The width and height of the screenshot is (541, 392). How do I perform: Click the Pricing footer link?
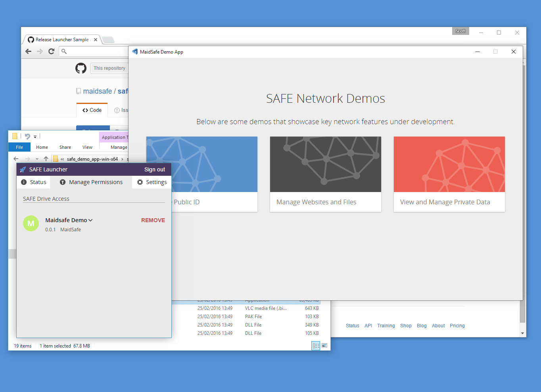[x=457, y=326]
